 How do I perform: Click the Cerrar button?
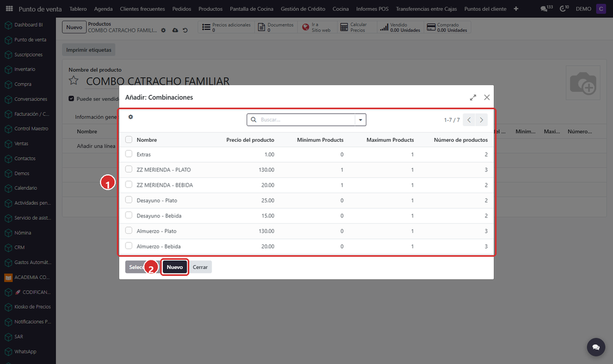tap(200, 267)
